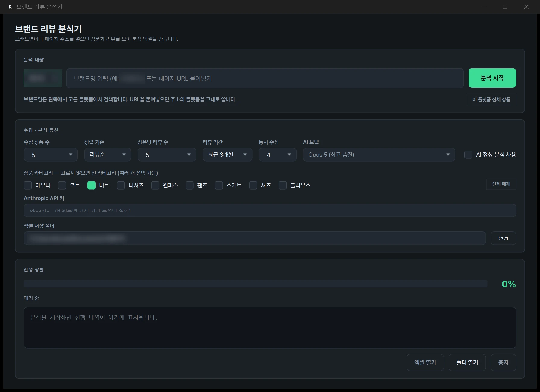The image size is (540, 392).
Task: Click the 이 플랫폼 전체 상품 button
Action: click(x=491, y=99)
